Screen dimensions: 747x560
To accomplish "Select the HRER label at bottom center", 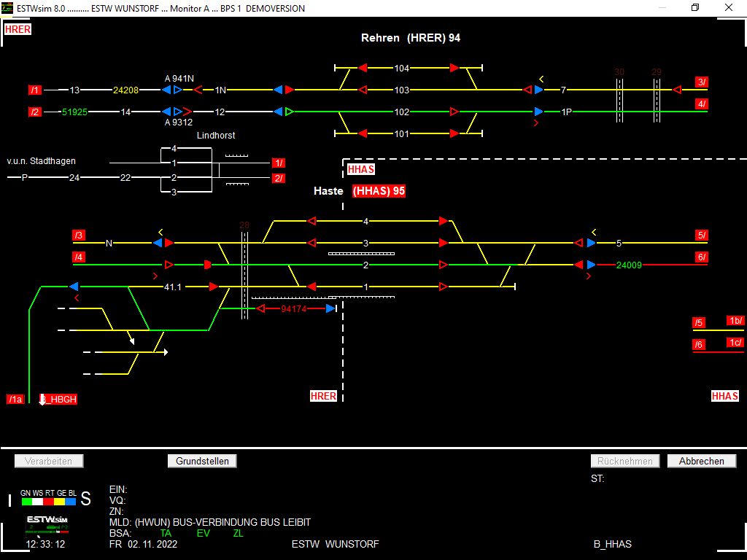I will click(324, 396).
